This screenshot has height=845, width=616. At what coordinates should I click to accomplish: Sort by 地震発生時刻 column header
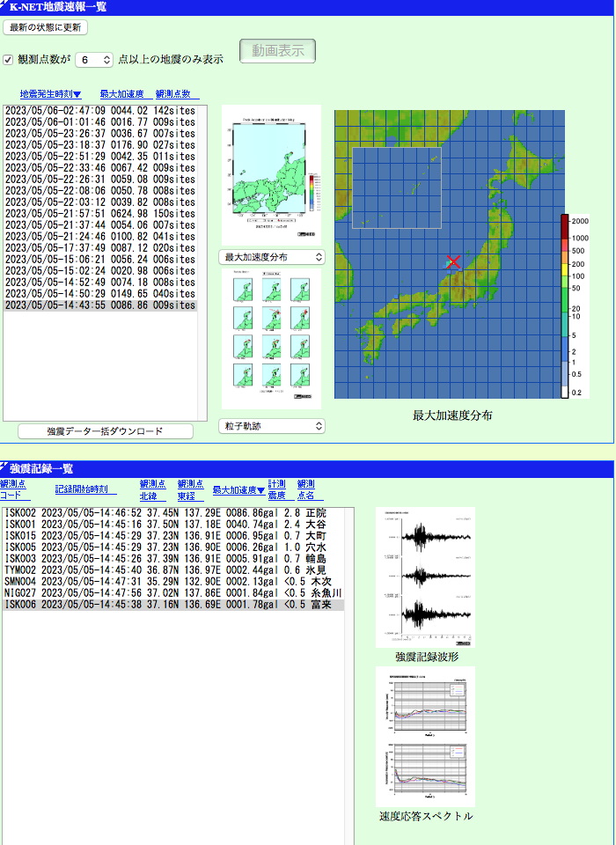pos(51,94)
